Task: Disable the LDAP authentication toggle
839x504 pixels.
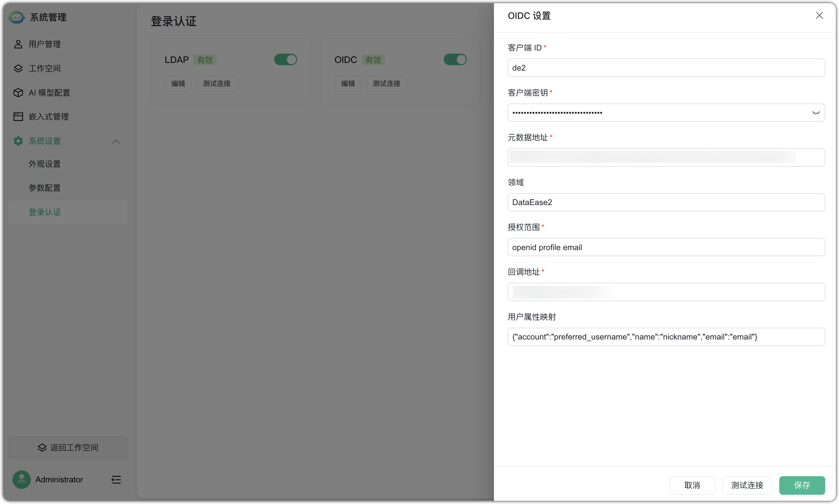Action: pyautogui.click(x=285, y=59)
